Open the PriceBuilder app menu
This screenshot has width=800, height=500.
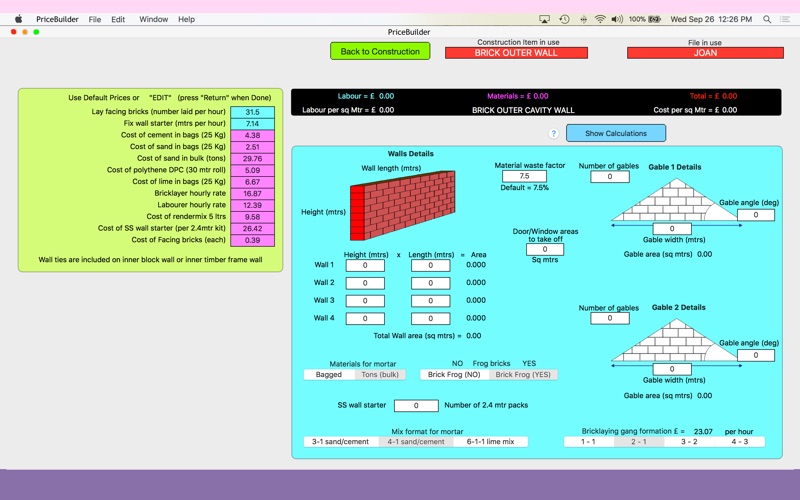(x=57, y=19)
